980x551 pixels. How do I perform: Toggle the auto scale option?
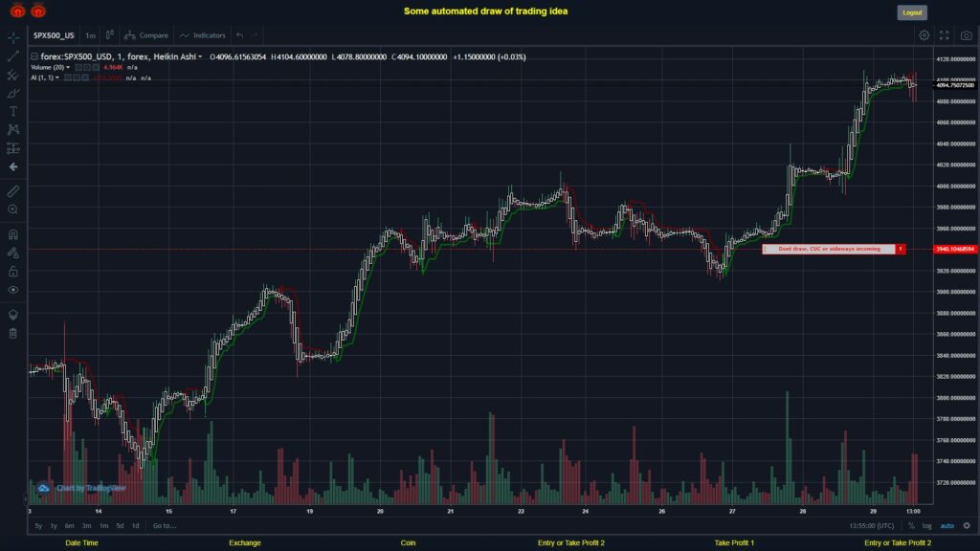pyautogui.click(x=947, y=526)
